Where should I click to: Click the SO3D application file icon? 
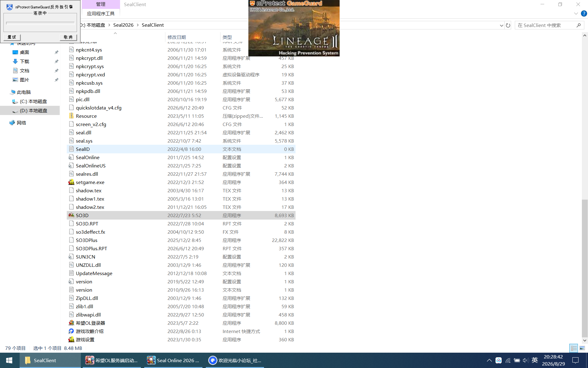coord(71,215)
